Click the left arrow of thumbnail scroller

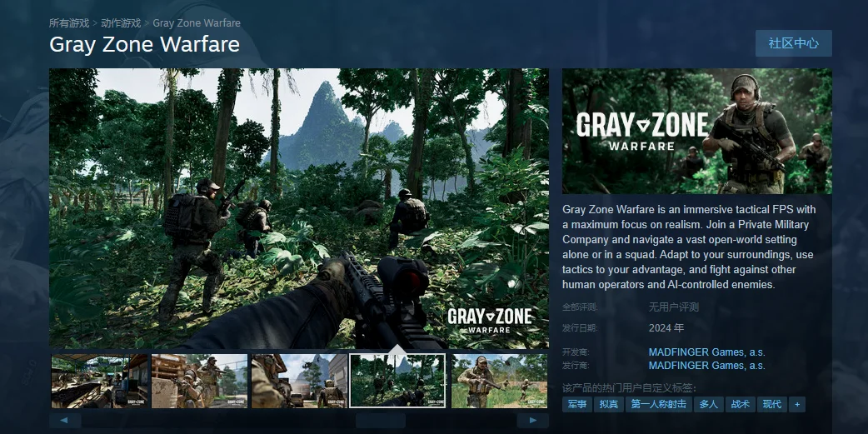(x=65, y=421)
